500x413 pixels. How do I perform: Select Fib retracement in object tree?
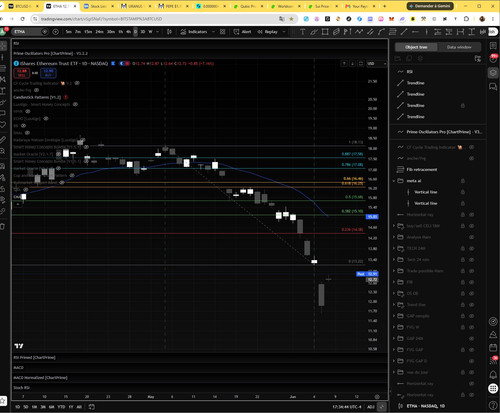pos(422,170)
